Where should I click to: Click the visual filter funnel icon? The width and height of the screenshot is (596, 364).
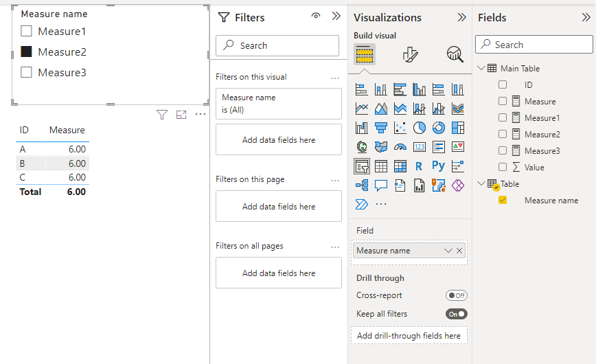click(162, 114)
